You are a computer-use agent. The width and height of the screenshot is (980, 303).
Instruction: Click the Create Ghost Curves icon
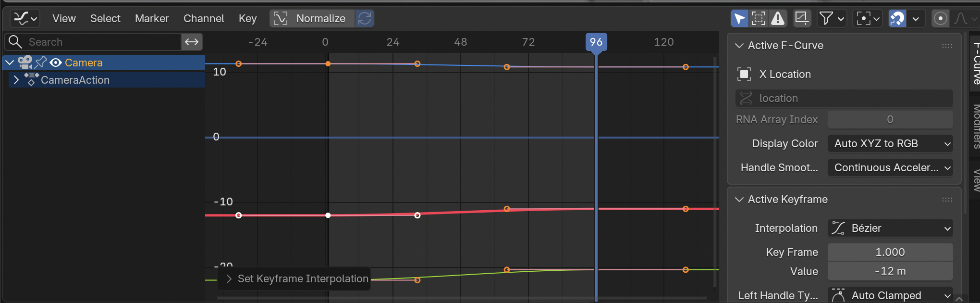[x=801, y=19]
